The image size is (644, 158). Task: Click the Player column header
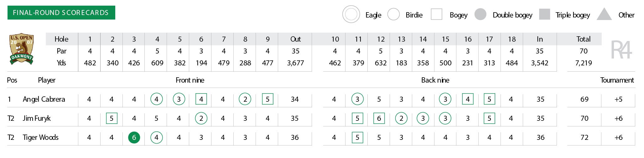click(x=47, y=80)
